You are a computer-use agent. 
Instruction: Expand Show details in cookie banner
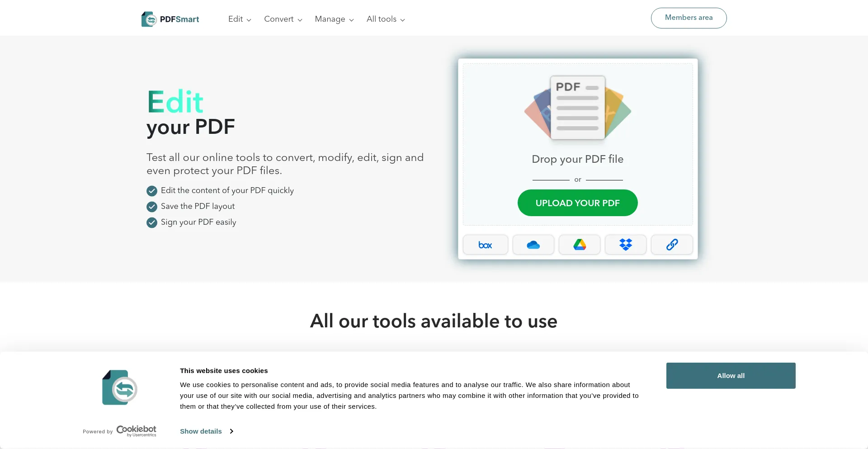pyautogui.click(x=206, y=431)
